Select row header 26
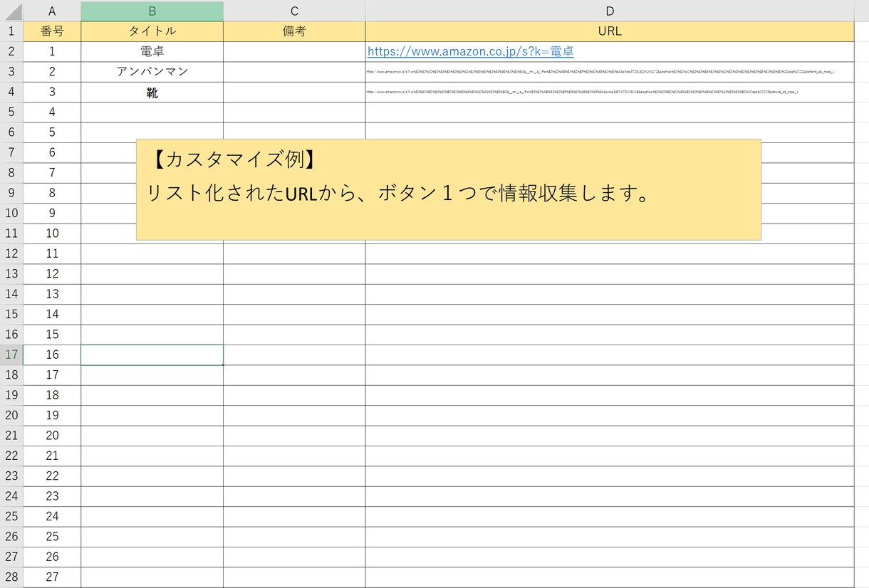869x588 pixels. click(x=11, y=537)
